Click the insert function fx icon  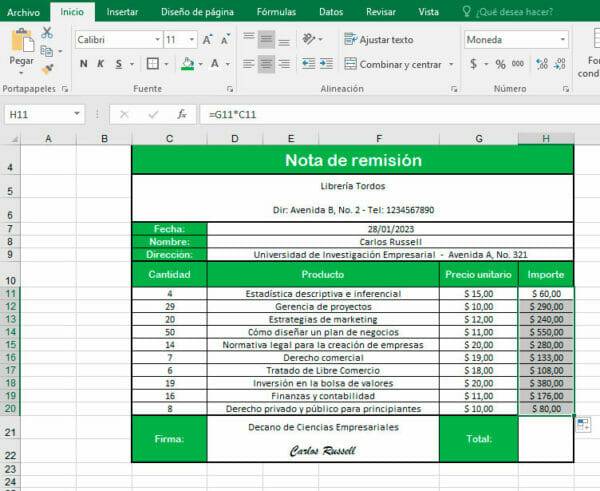[x=182, y=114]
